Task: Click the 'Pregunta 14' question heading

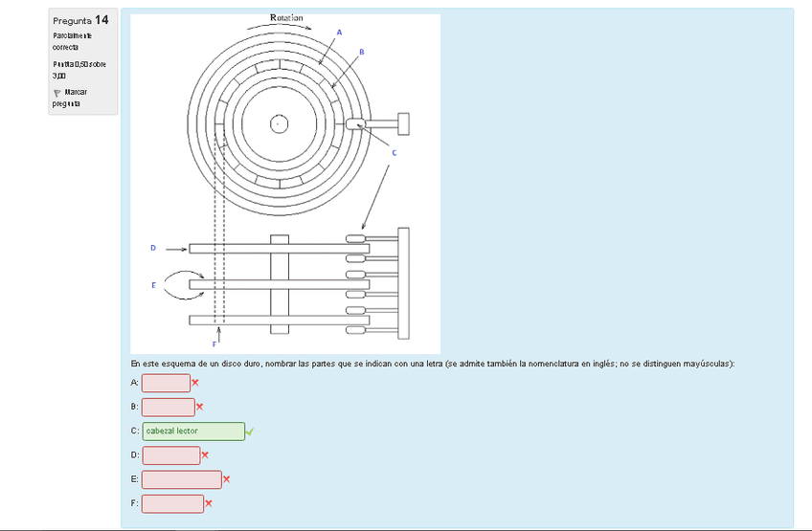Action: 81,19
